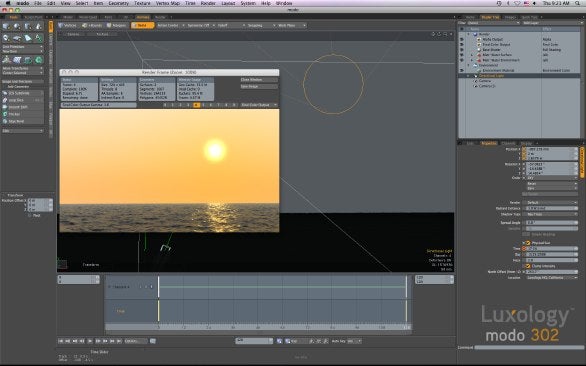Collapse the Render tree node
This screenshot has height=366, width=586.
click(x=469, y=34)
